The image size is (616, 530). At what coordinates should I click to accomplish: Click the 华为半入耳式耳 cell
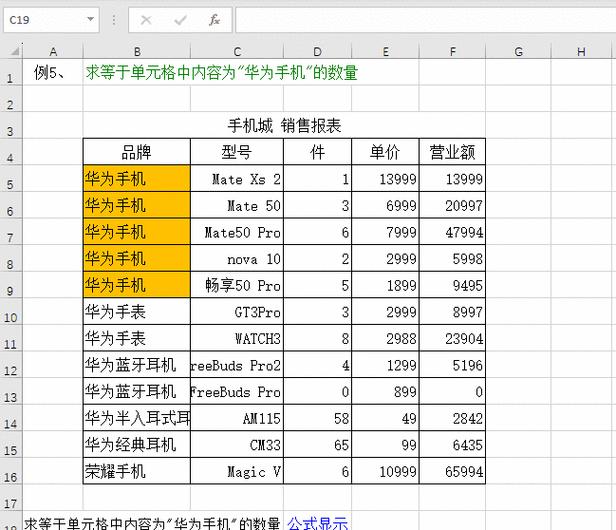pyautogui.click(x=137, y=418)
